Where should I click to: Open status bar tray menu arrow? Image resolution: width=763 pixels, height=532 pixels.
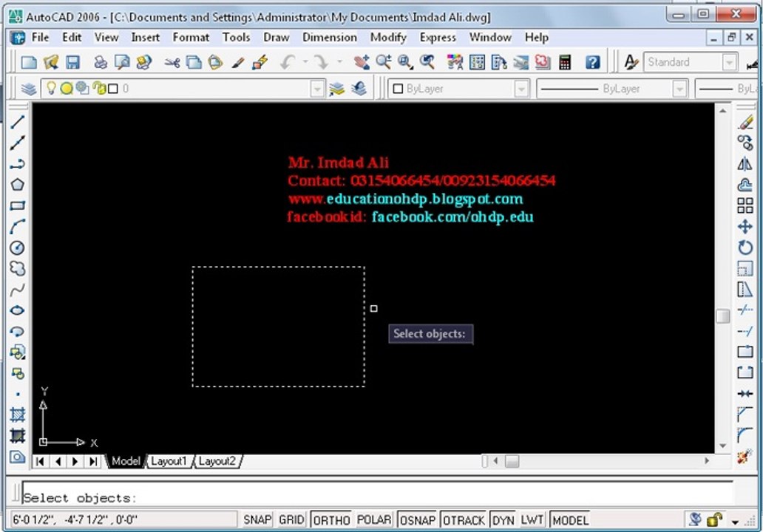click(735, 522)
